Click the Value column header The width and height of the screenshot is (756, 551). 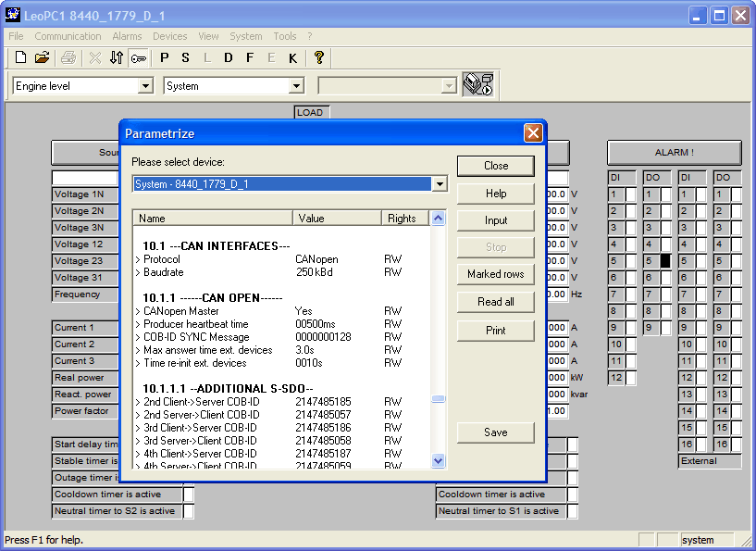[337, 218]
